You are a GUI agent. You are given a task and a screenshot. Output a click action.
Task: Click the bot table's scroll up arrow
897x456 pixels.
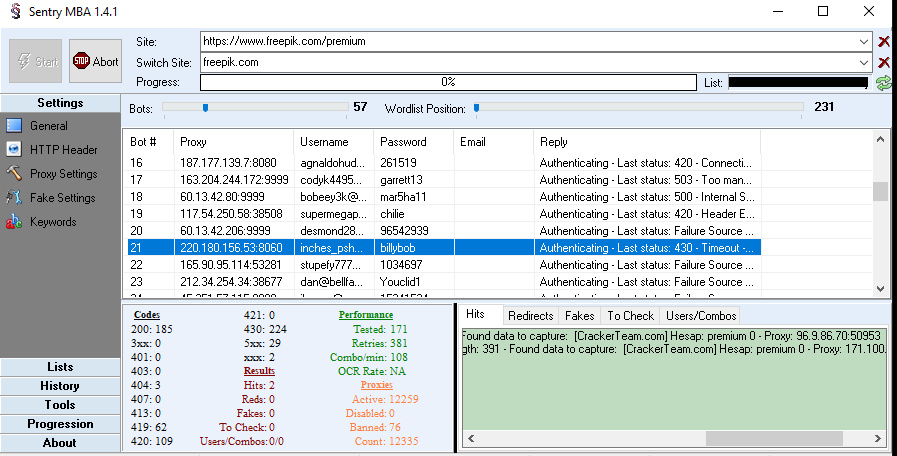point(880,139)
